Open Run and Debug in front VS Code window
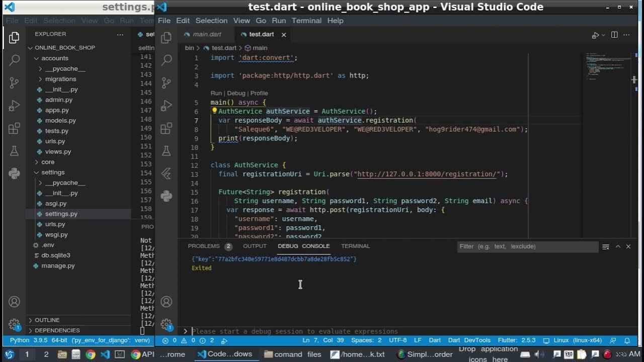This screenshot has width=644, height=362. pyautogui.click(x=166, y=106)
